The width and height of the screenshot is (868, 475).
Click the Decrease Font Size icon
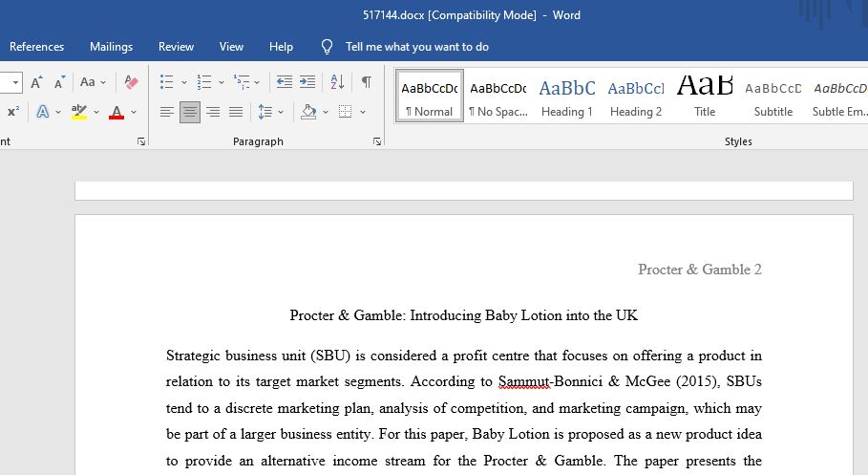click(x=59, y=82)
